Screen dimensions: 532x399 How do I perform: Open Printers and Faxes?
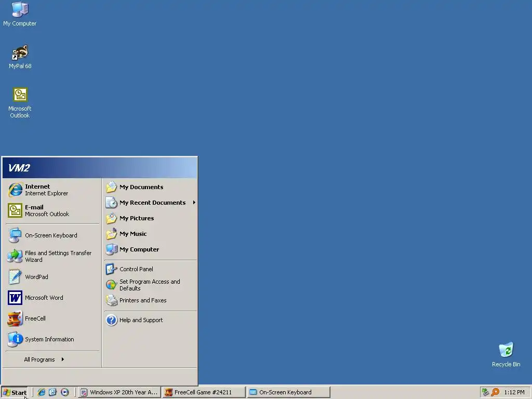click(151, 300)
